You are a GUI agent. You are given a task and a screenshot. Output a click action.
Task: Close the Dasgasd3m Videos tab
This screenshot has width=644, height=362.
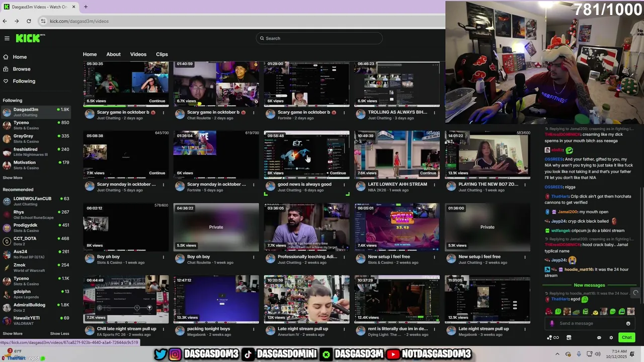(x=74, y=7)
